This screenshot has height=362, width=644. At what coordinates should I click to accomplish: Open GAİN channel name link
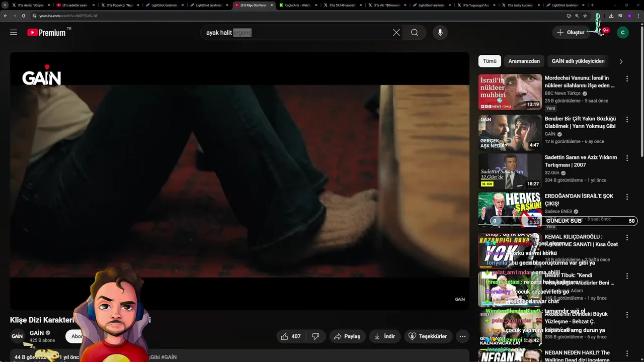pos(37,333)
